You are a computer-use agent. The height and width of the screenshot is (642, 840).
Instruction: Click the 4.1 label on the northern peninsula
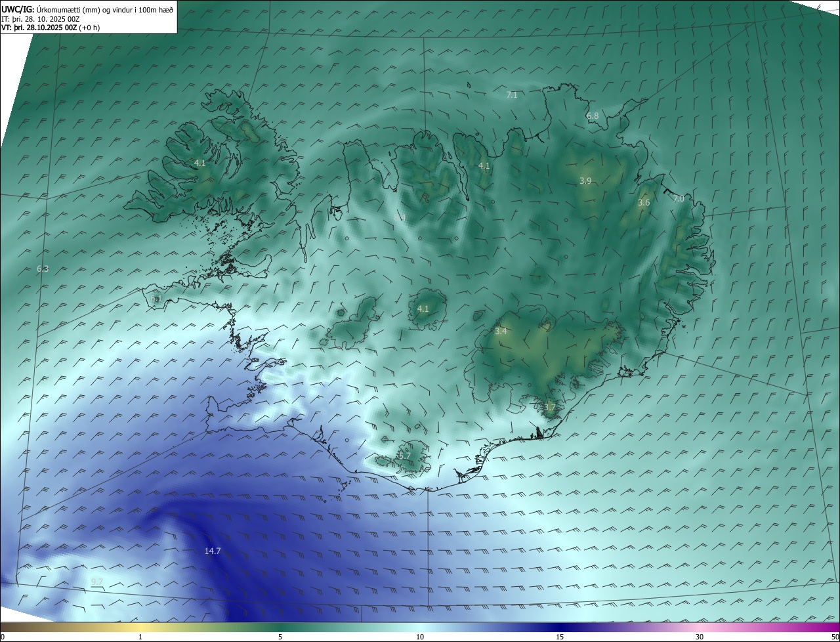pyautogui.click(x=484, y=166)
